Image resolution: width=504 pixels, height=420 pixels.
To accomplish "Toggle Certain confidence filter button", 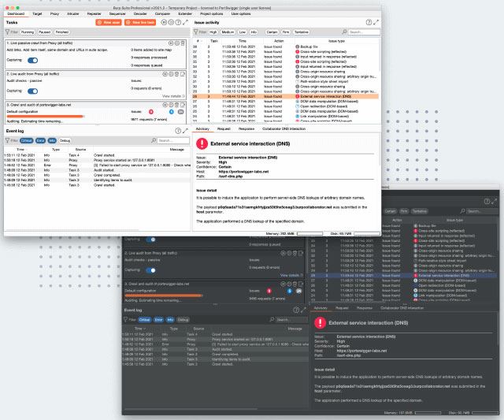I will click(272, 32).
